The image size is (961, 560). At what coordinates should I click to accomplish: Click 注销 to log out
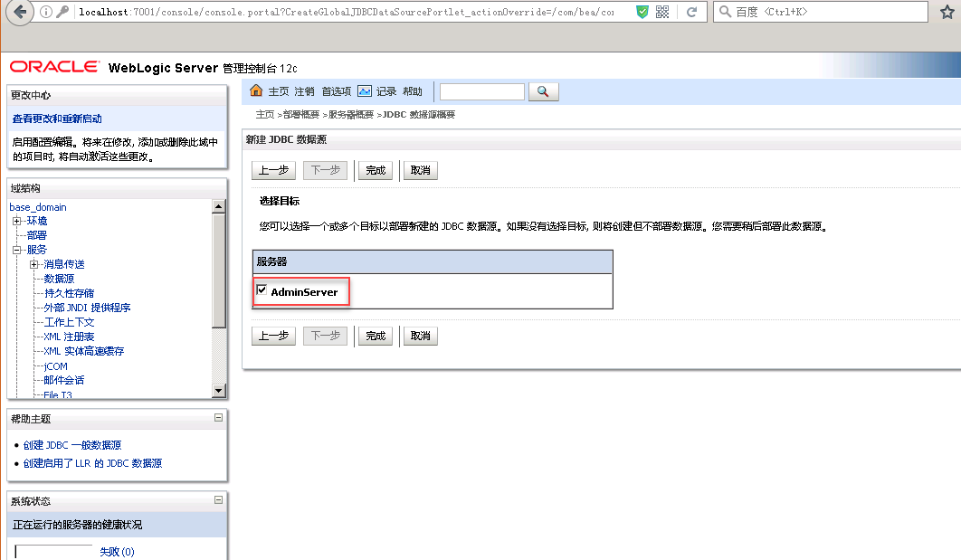[x=304, y=91]
